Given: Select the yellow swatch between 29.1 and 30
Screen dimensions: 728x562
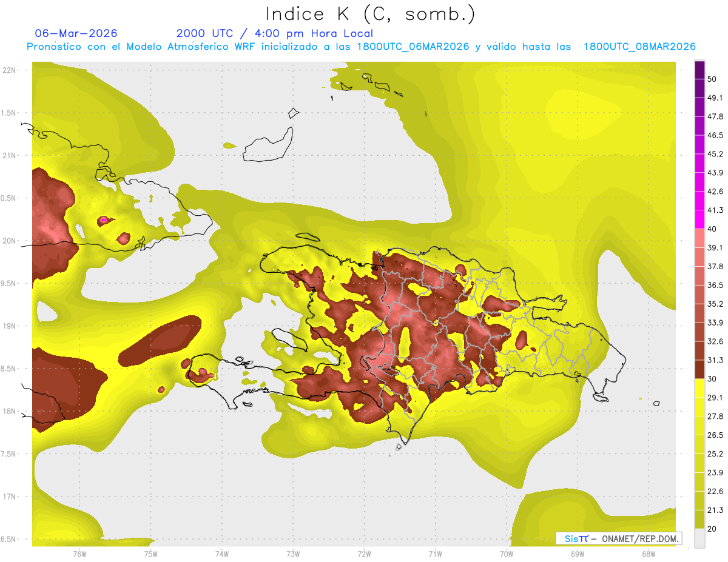Looking at the screenshot, I should pyautogui.click(x=700, y=388).
